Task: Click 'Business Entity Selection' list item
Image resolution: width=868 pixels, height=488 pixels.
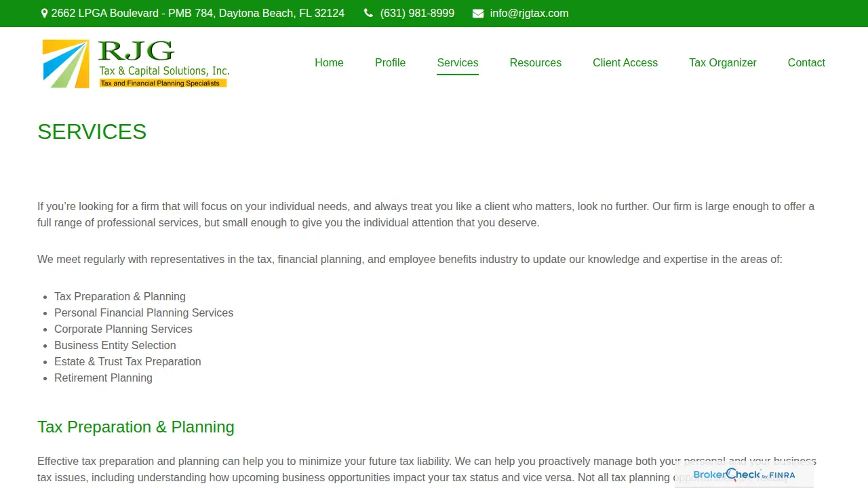Action: [115, 345]
